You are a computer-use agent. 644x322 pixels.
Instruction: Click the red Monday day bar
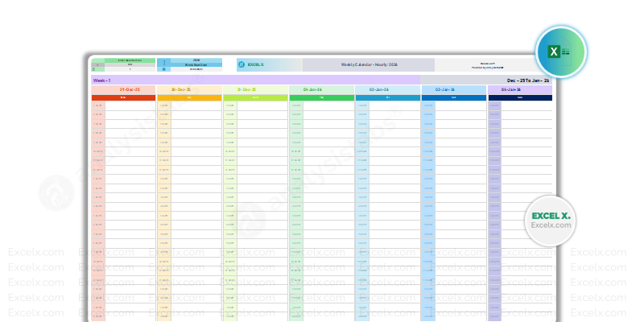[123, 97]
